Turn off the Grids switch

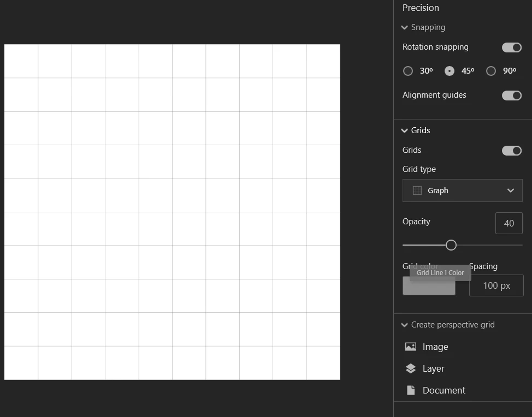[x=512, y=151]
